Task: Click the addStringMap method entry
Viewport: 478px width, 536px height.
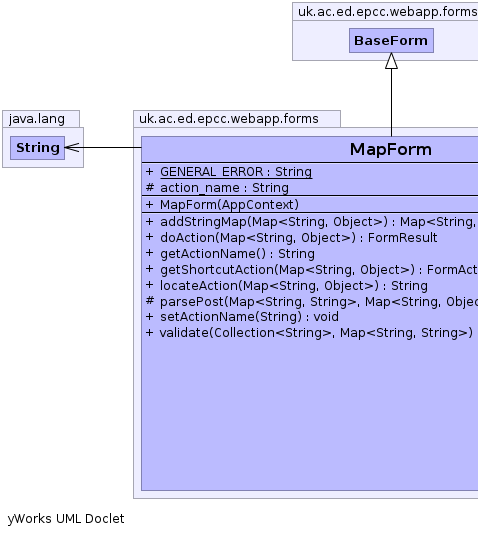Action: click(311, 222)
